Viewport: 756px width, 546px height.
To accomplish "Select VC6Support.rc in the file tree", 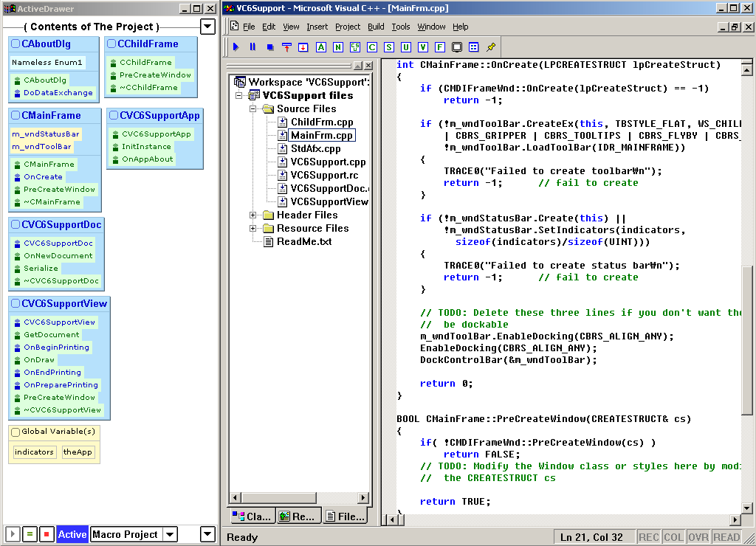I will tap(325, 176).
